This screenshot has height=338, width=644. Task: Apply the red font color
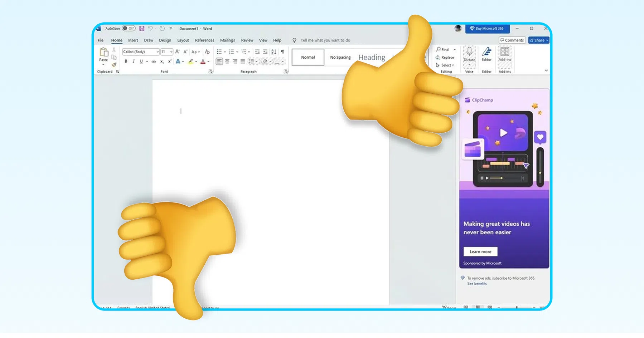click(x=203, y=62)
